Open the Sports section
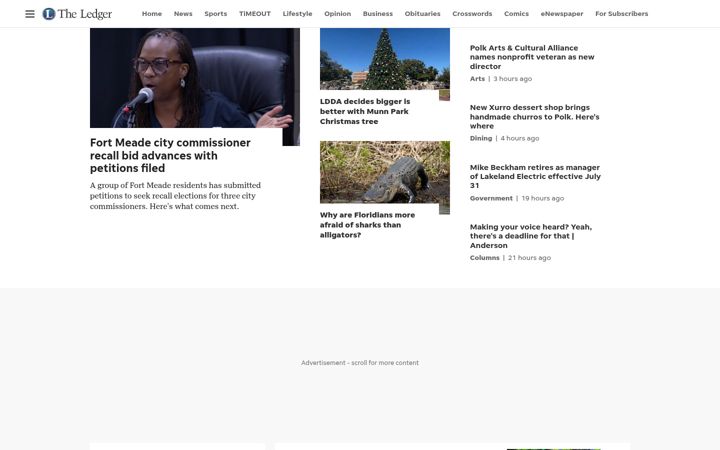Viewport: 720px width, 450px height. coord(215,14)
